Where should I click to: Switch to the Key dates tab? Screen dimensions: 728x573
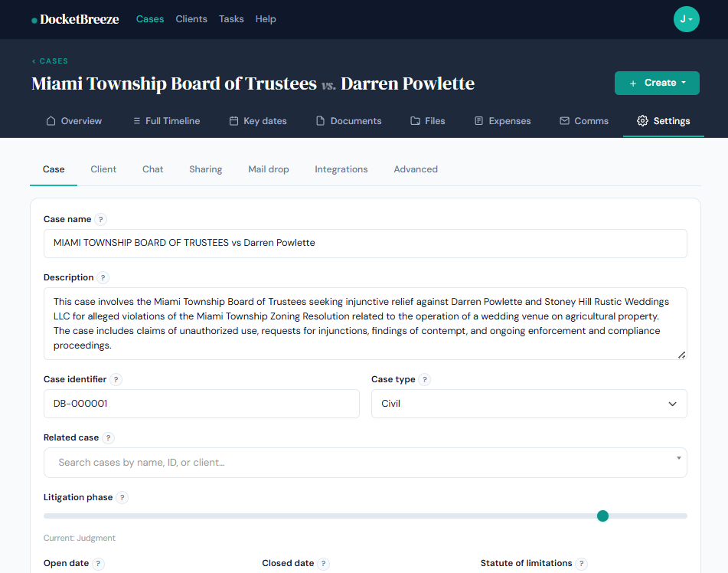pyautogui.click(x=258, y=121)
